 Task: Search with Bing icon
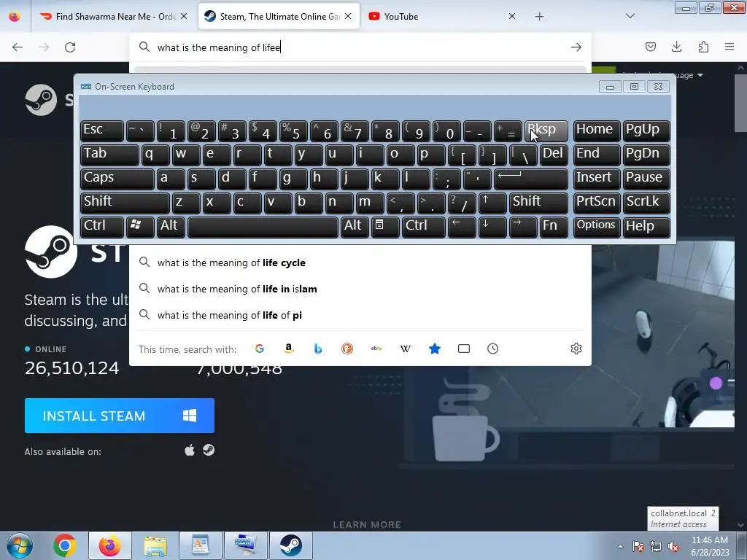pos(318,349)
